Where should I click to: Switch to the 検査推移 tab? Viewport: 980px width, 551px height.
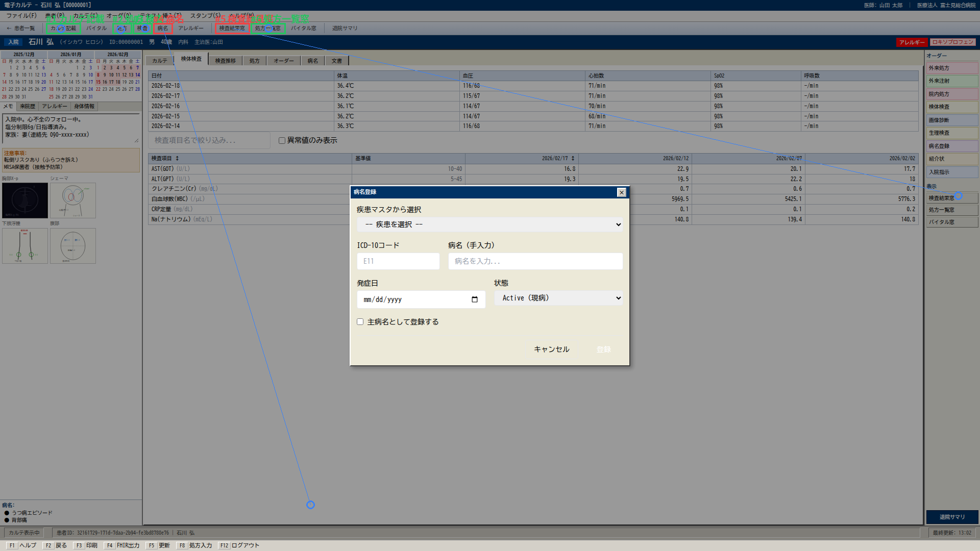click(x=225, y=61)
